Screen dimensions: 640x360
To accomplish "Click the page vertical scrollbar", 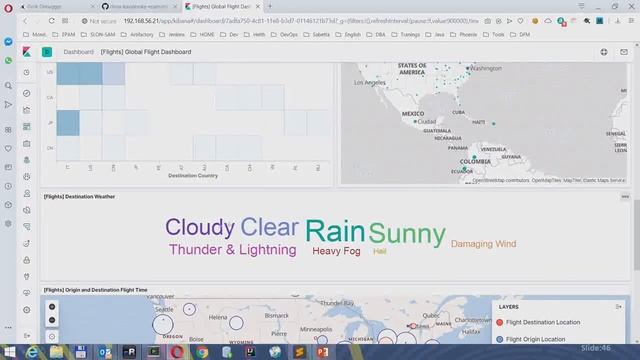I will click(x=637, y=235).
